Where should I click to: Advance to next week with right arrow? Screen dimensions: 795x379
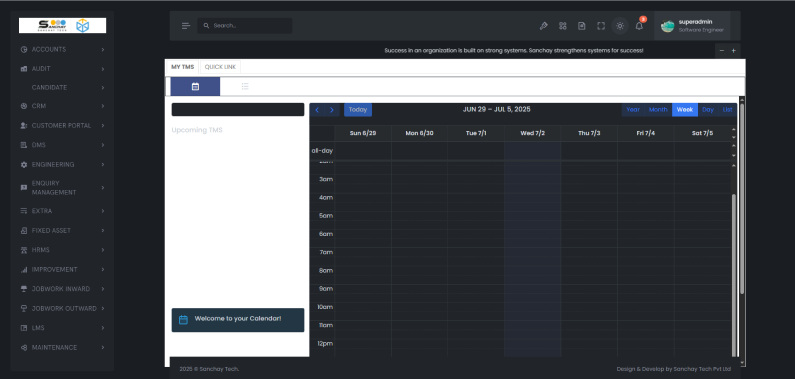point(332,110)
